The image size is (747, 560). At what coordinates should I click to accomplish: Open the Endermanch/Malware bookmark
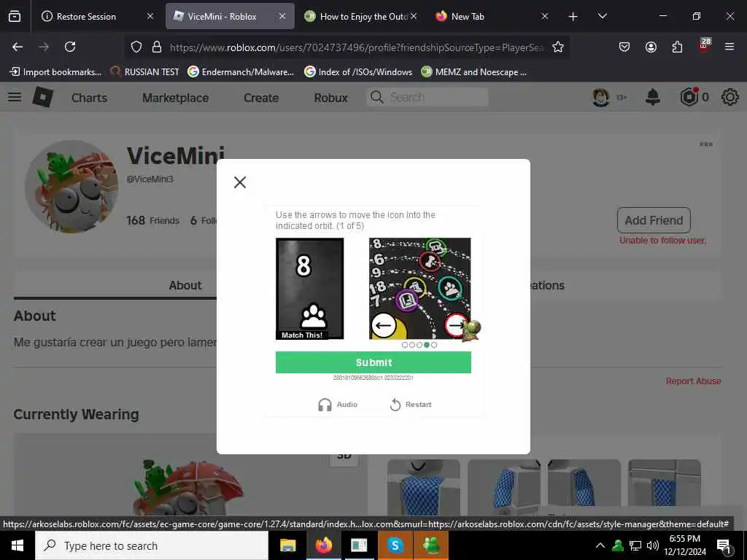click(241, 72)
